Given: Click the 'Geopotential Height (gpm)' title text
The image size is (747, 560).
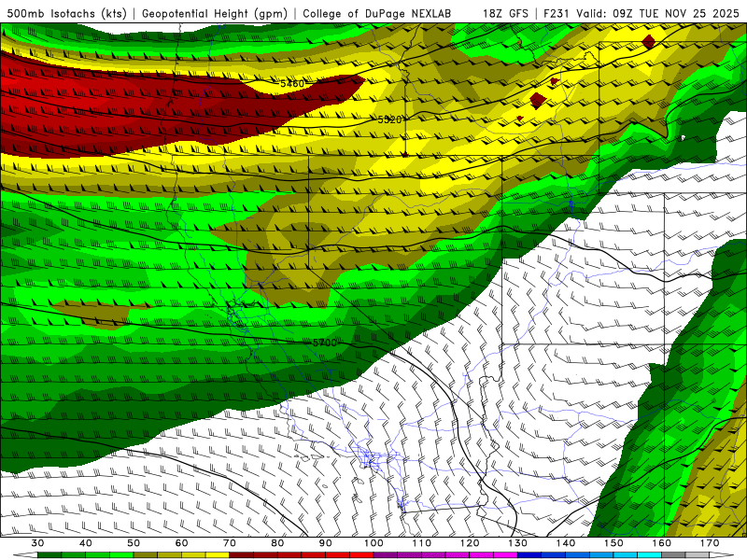Looking at the screenshot, I should click(x=215, y=13).
